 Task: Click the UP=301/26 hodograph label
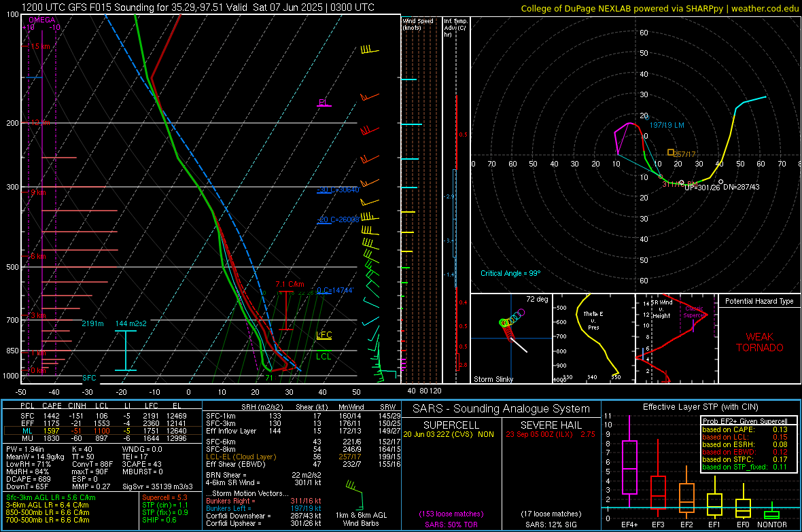pyautogui.click(x=702, y=188)
